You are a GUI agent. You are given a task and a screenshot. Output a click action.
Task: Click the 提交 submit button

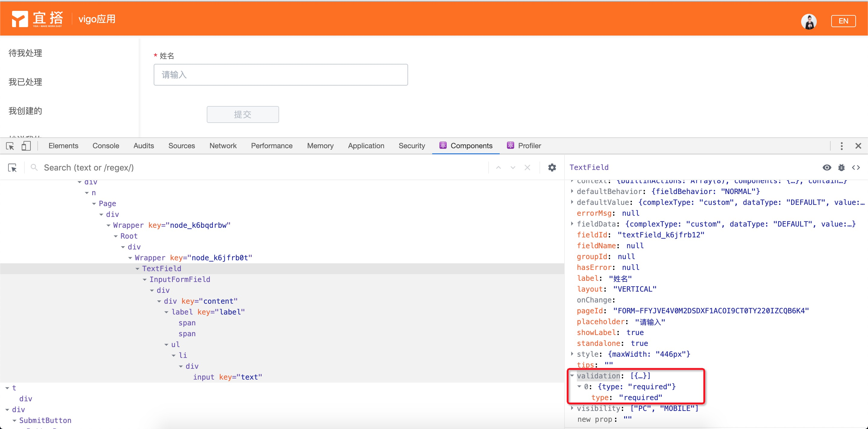point(243,114)
